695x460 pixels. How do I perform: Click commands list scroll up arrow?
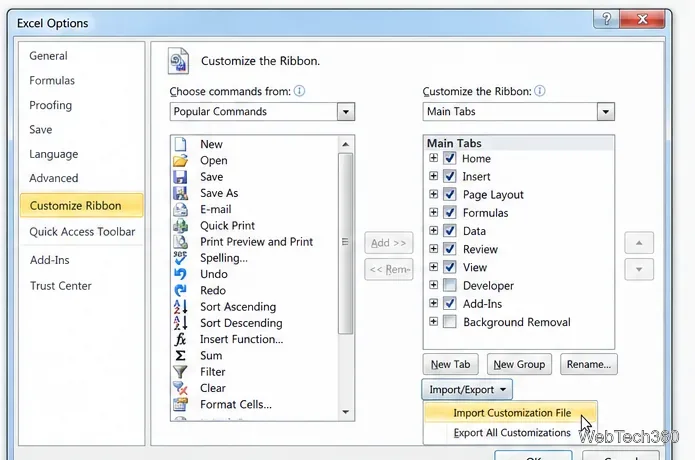[345, 144]
